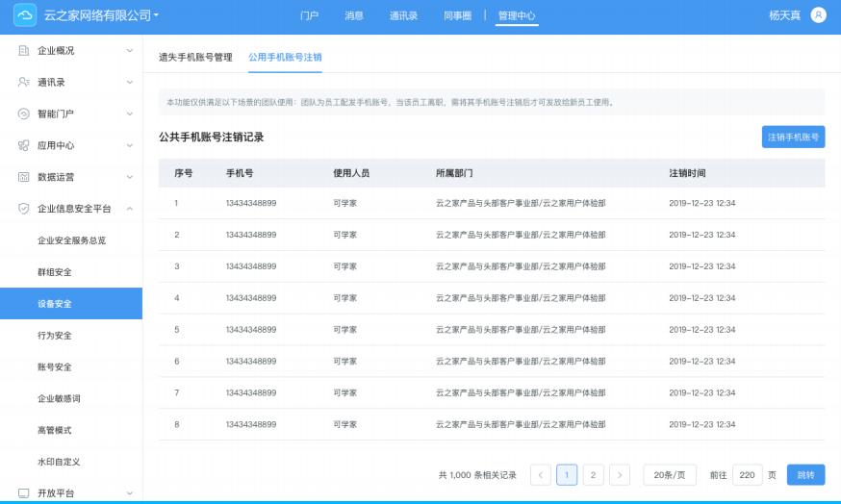Open the user avatar icon beside 杨天真
This screenshot has height=504, width=841.
click(x=818, y=15)
